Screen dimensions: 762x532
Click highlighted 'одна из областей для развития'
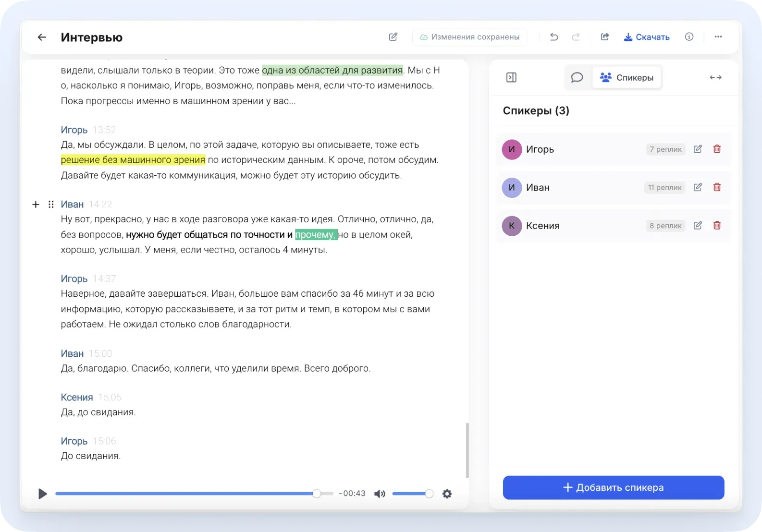[332, 70]
